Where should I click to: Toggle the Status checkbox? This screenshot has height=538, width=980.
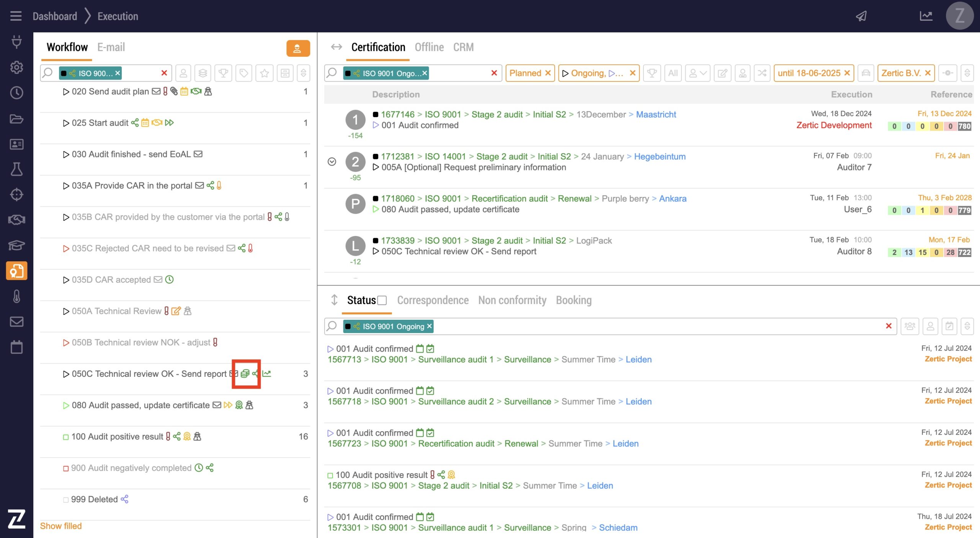pyautogui.click(x=382, y=301)
